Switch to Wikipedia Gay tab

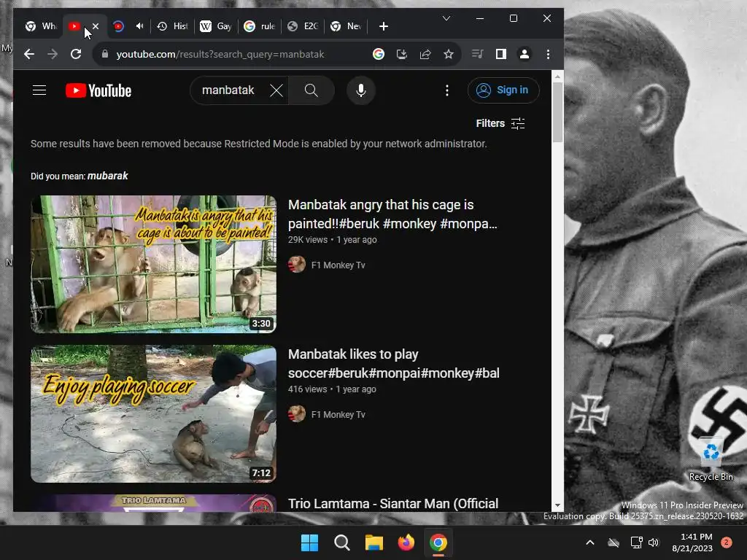[x=216, y=26]
